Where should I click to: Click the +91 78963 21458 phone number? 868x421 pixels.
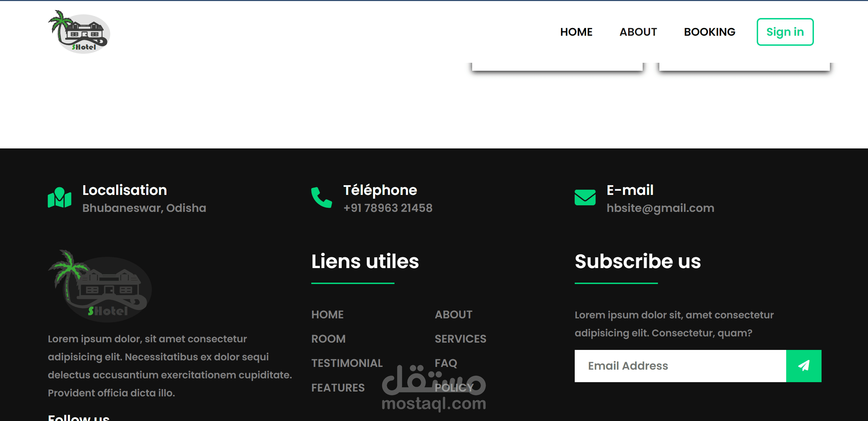(x=388, y=208)
